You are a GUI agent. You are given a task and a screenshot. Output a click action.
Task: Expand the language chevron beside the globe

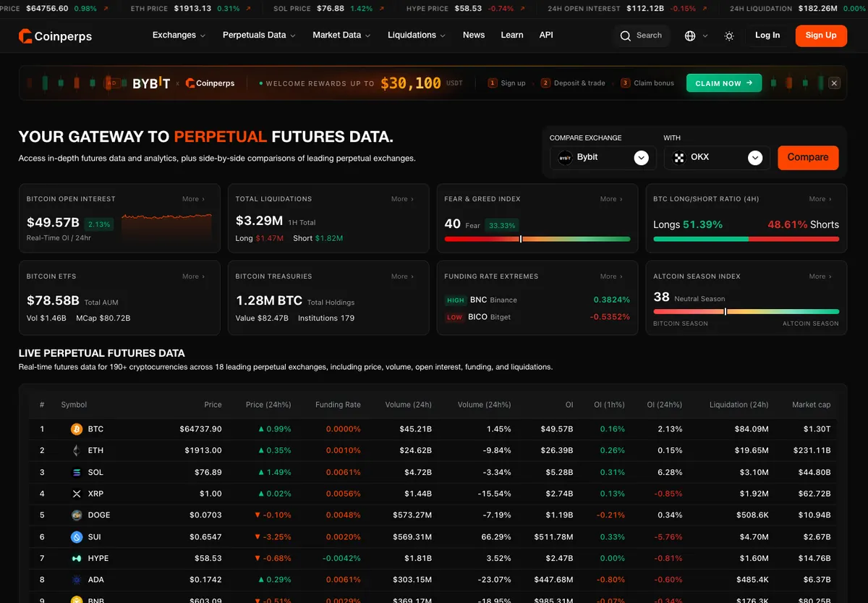(705, 35)
